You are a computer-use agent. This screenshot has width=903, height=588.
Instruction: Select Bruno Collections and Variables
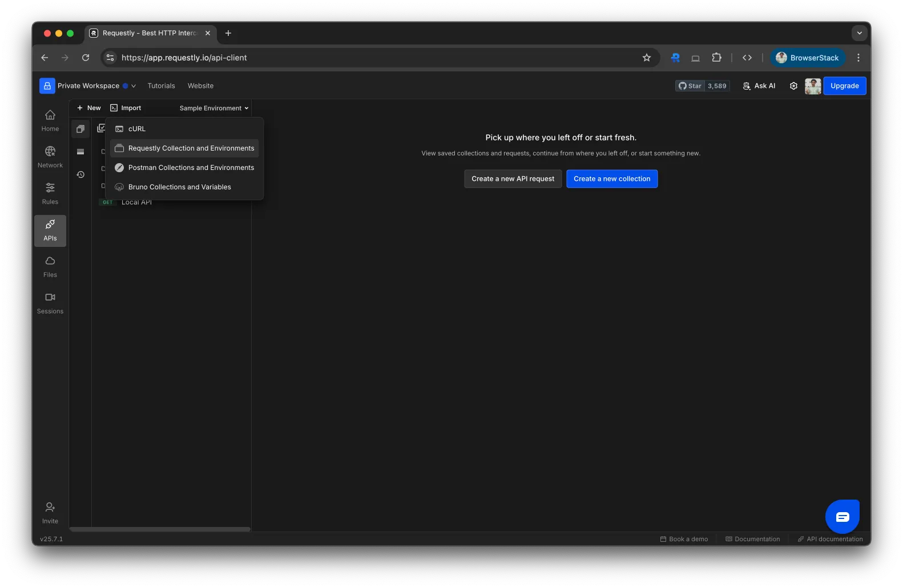[x=184, y=187]
